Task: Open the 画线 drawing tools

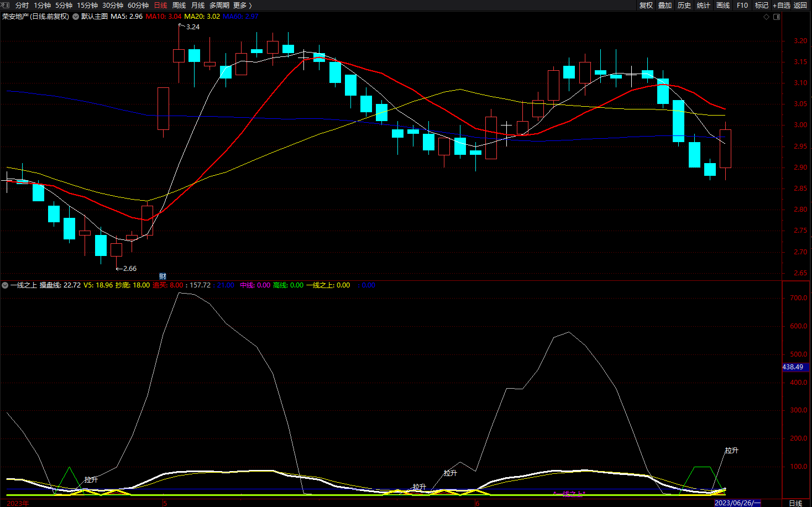Action: tap(722, 5)
